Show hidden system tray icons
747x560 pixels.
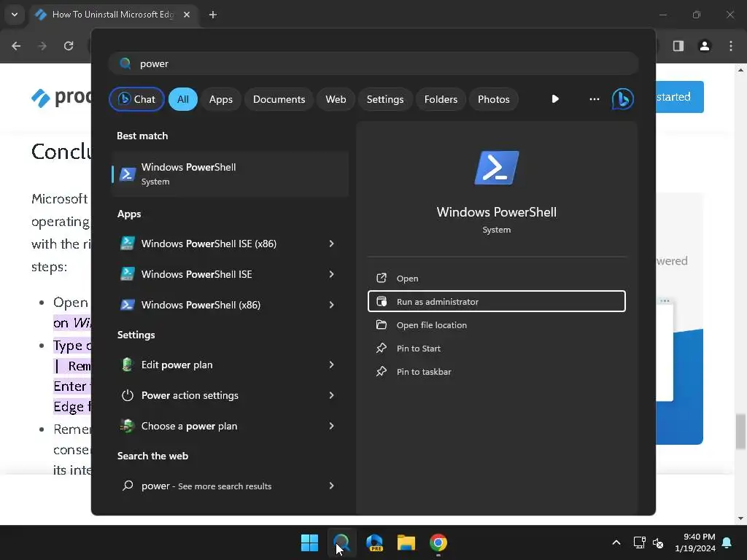point(616,542)
